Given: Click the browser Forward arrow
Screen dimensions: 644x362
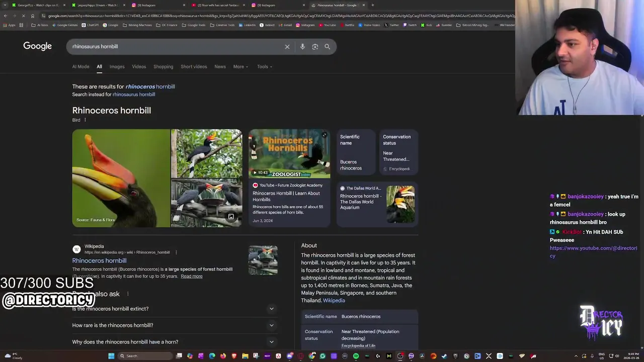Looking at the screenshot, I should [x=14, y=16].
